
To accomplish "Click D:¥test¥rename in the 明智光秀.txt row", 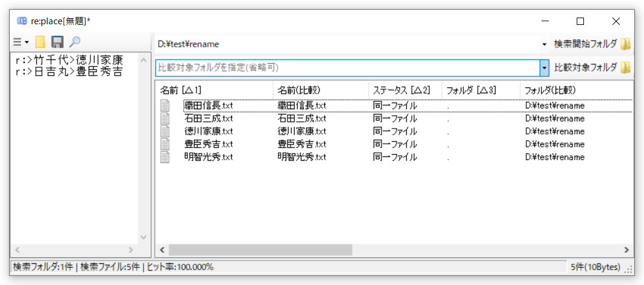I will point(554,157).
